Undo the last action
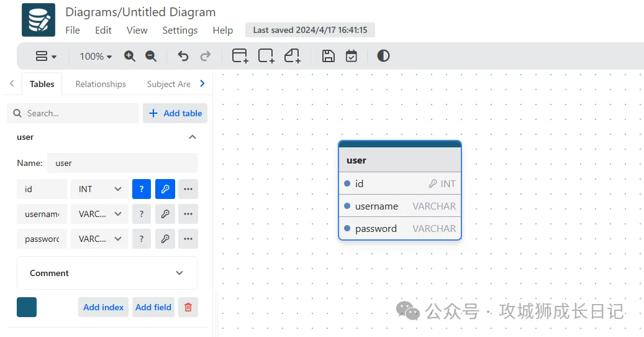 coord(183,56)
